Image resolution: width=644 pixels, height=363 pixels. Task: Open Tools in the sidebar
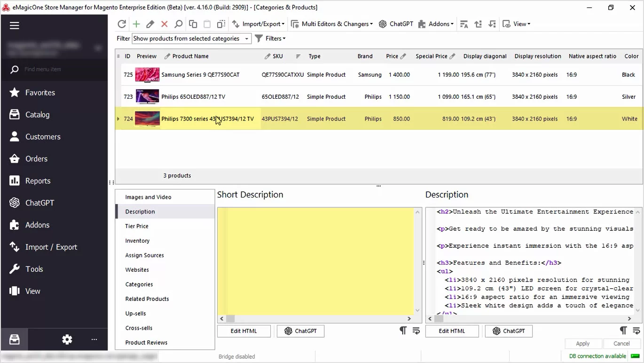click(x=55, y=269)
